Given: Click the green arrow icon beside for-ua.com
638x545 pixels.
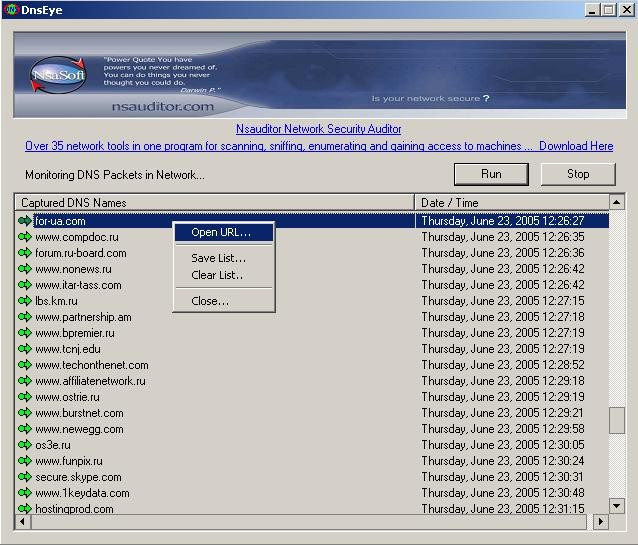Looking at the screenshot, I should coord(25,221).
